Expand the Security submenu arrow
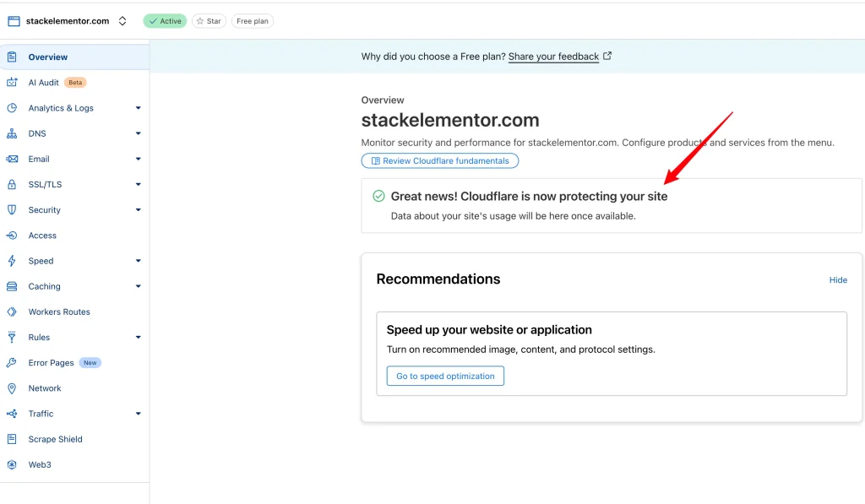Viewport: 865px width, 504px height. (x=138, y=209)
